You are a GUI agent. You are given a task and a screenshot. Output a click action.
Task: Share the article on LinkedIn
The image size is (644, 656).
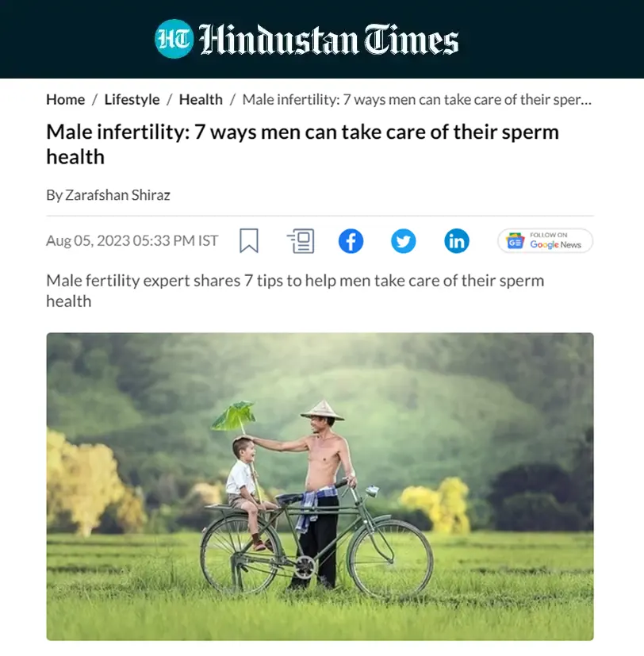(x=457, y=241)
